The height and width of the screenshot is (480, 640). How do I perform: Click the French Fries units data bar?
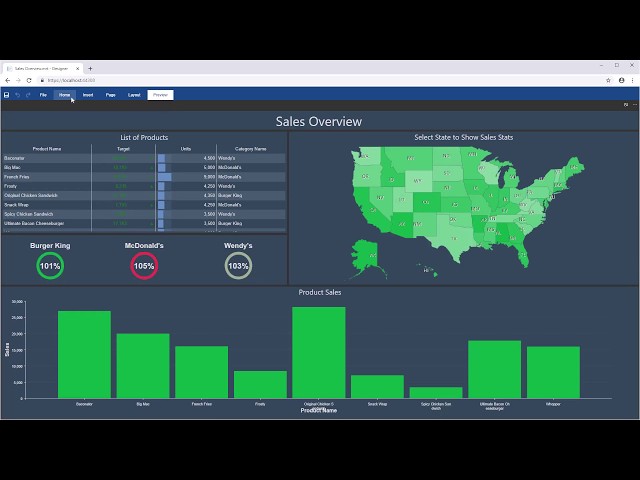pos(164,177)
